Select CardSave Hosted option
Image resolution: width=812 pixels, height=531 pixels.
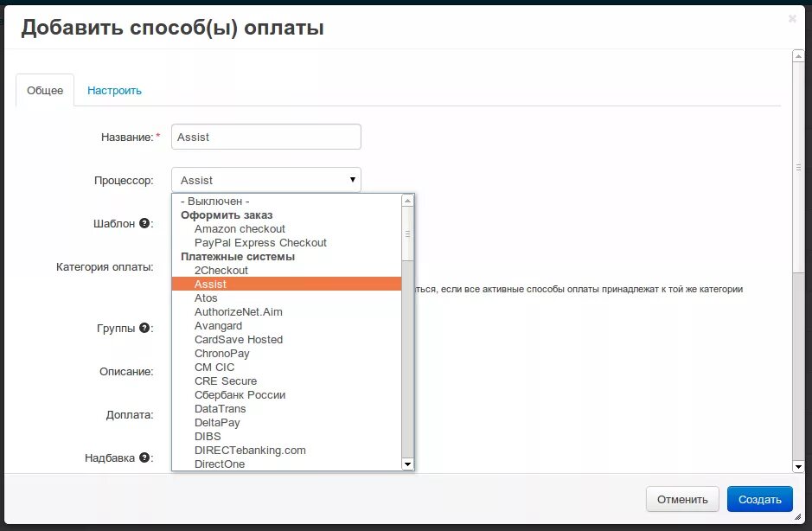click(287, 339)
